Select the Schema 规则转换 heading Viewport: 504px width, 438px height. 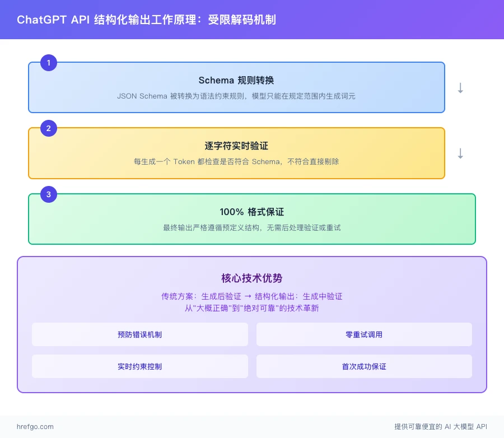pos(236,80)
